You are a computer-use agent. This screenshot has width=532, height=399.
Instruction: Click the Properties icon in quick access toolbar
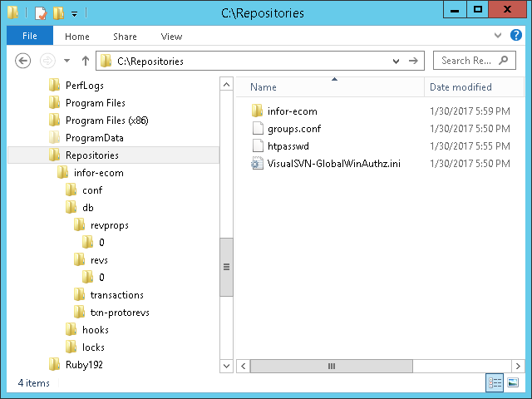tap(41, 12)
